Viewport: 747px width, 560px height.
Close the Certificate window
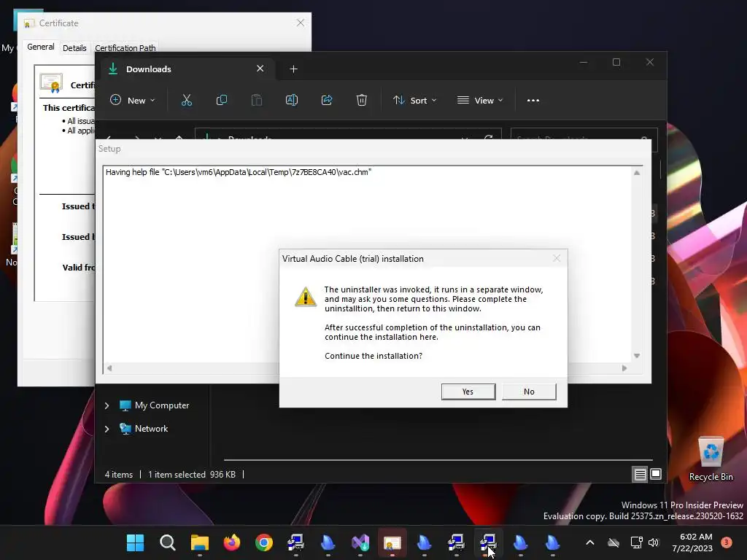(x=300, y=23)
